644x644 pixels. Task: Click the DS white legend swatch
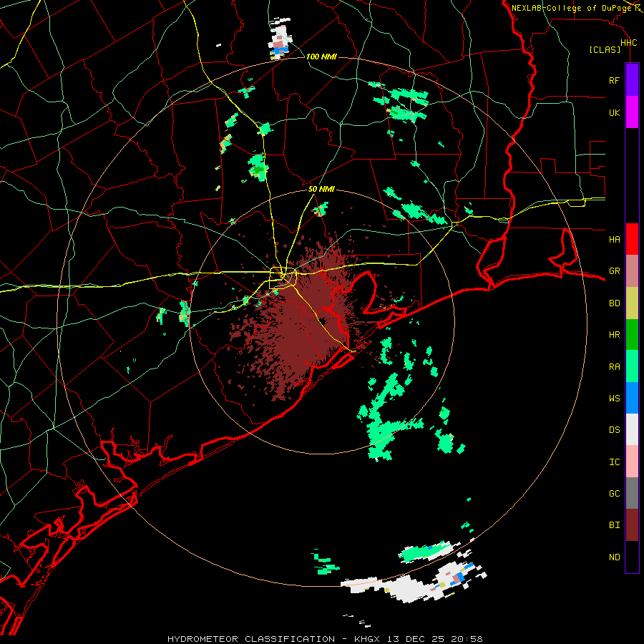632,429
